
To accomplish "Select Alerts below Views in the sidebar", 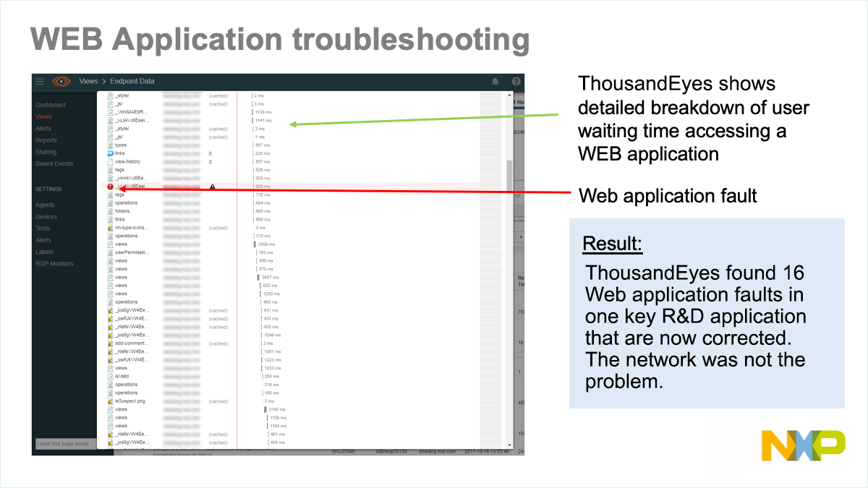I will click(x=43, y=128).
